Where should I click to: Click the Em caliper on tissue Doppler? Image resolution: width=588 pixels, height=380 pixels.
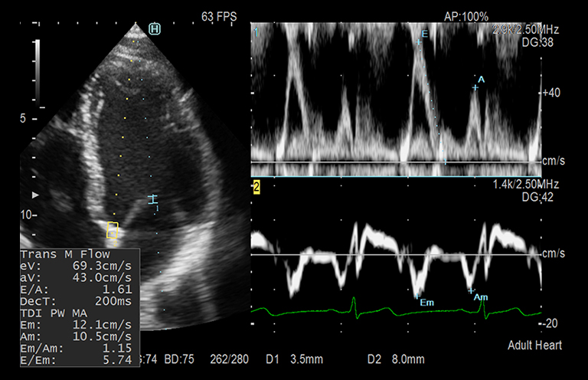point(417,295)
